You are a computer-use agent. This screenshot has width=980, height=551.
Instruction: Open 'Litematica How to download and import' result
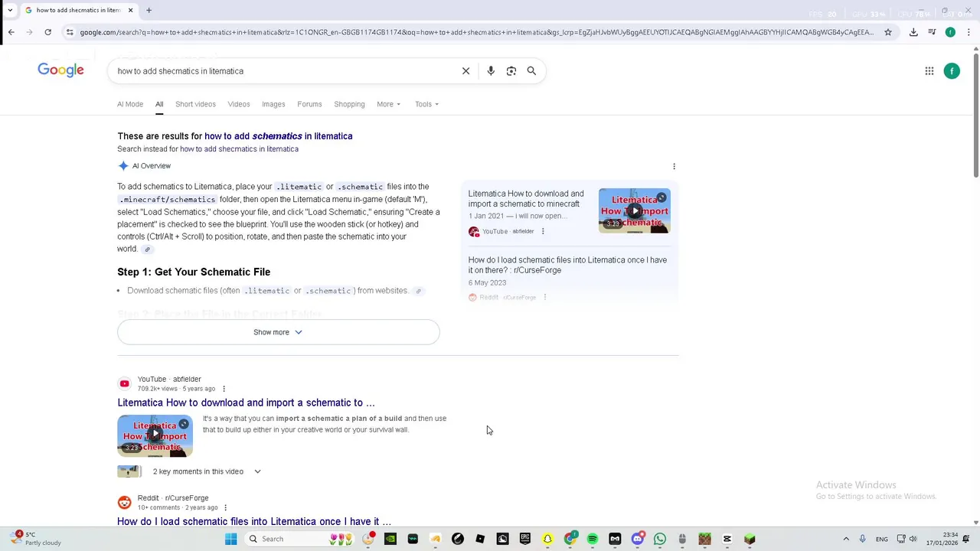[x=246, y=403]
